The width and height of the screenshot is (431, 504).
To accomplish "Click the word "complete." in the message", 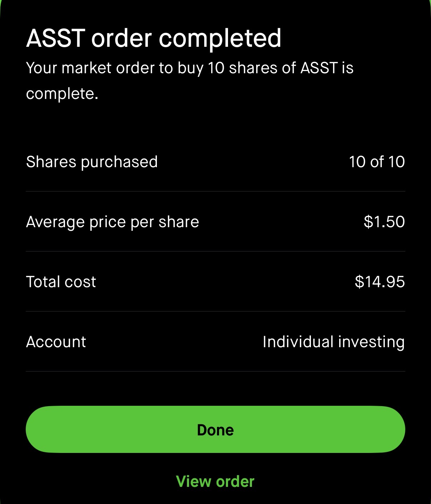I will click(62, 94).
